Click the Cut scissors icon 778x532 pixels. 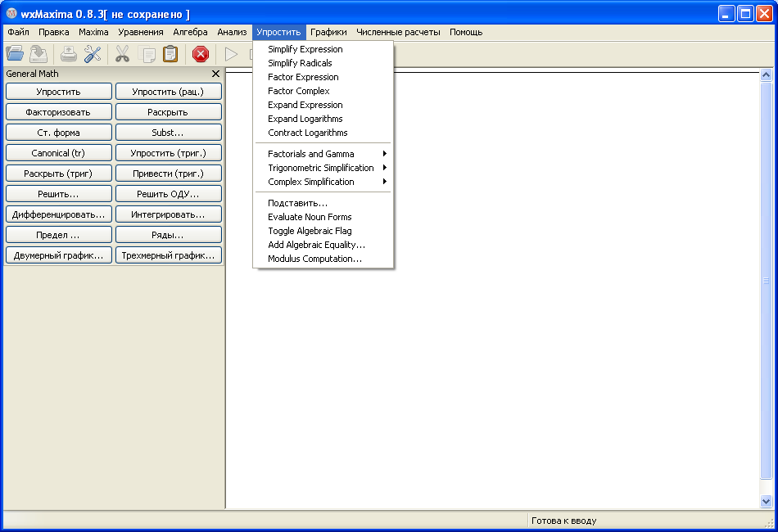click(122, 53)
